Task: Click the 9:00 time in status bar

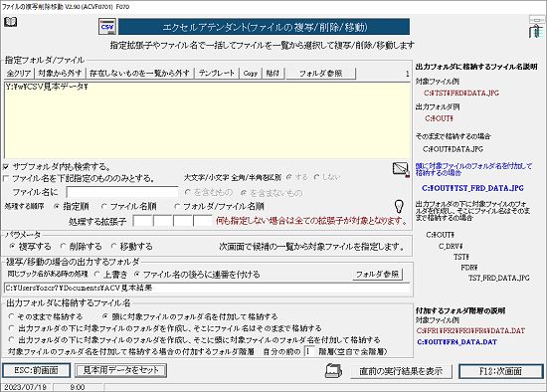Action: pos(78,387)
